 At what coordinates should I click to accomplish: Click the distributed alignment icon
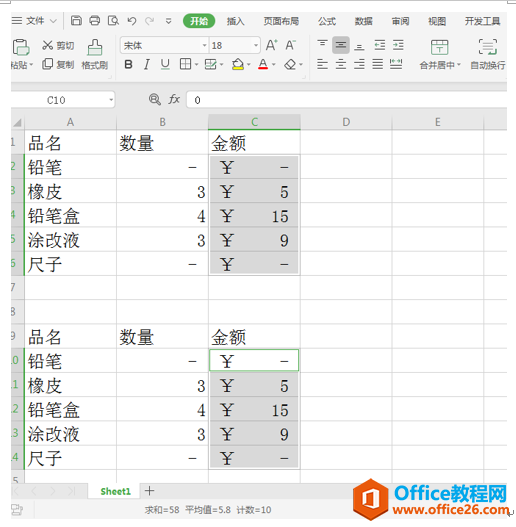click(396, 64)
